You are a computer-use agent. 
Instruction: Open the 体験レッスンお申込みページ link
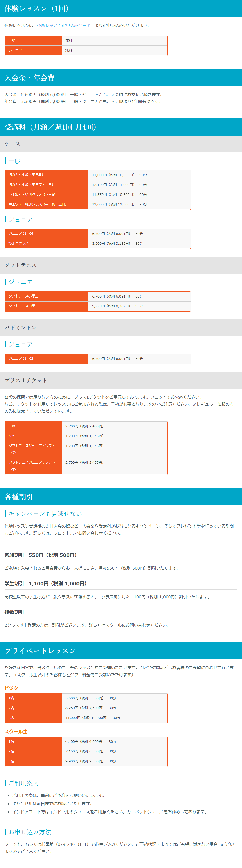(x=63, y=25)
